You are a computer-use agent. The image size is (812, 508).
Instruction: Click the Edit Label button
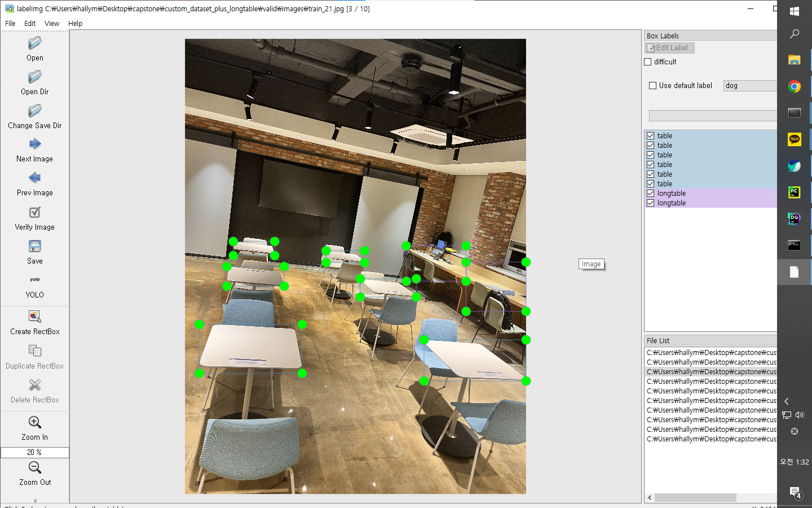669,48
